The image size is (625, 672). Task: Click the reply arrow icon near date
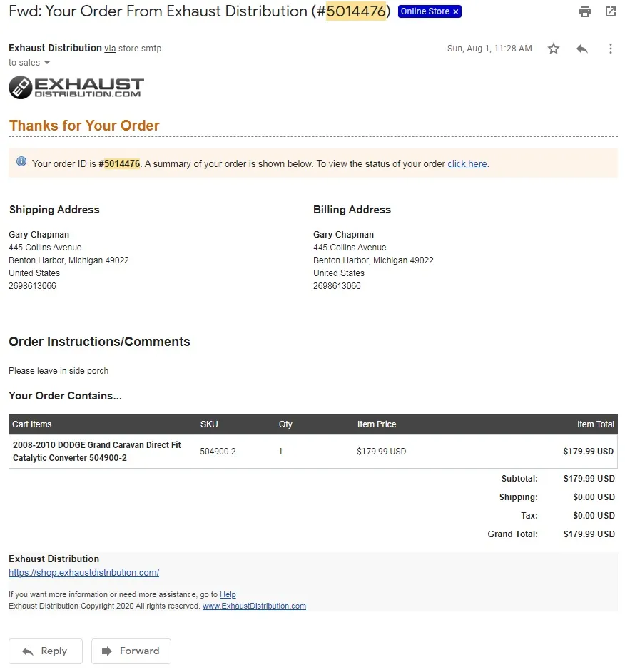581,49
